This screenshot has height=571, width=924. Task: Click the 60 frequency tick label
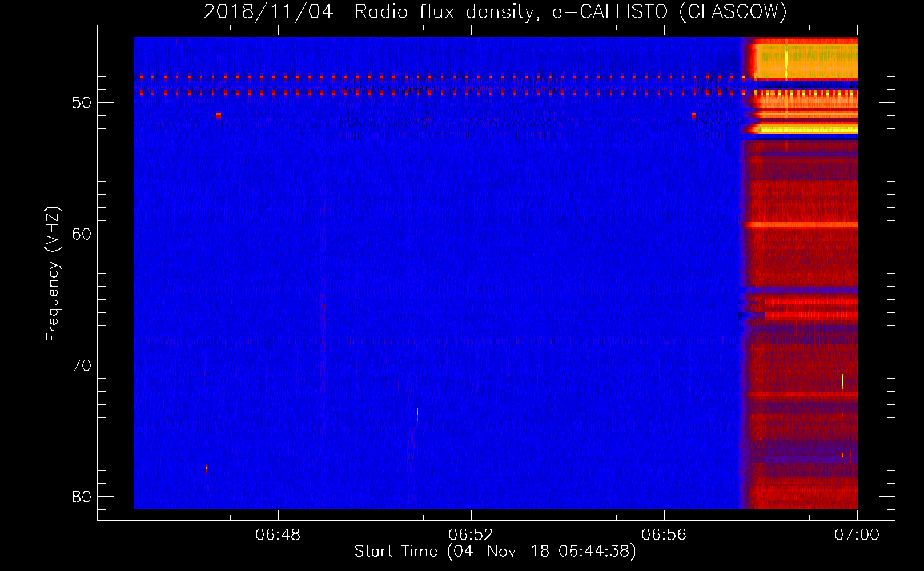82,234
